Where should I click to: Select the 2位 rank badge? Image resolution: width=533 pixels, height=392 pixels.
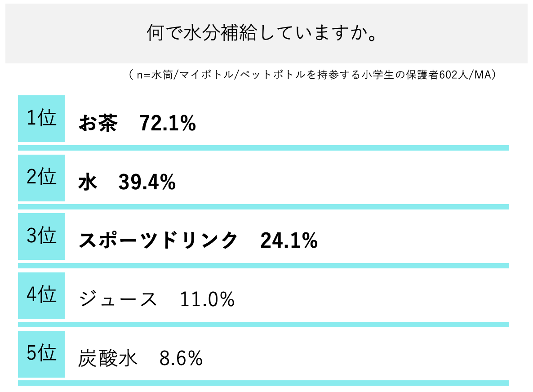pos(41,178)
